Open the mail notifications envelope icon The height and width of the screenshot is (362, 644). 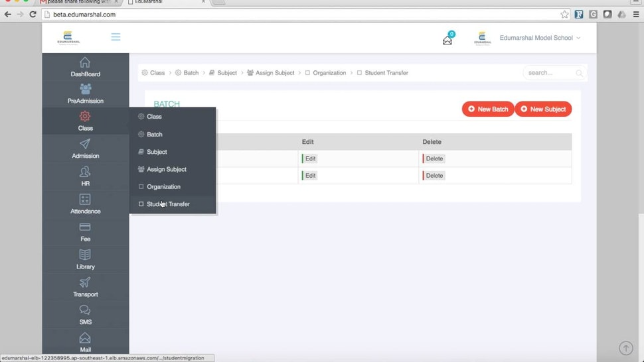pyautogui.click(x=447, y=40)
